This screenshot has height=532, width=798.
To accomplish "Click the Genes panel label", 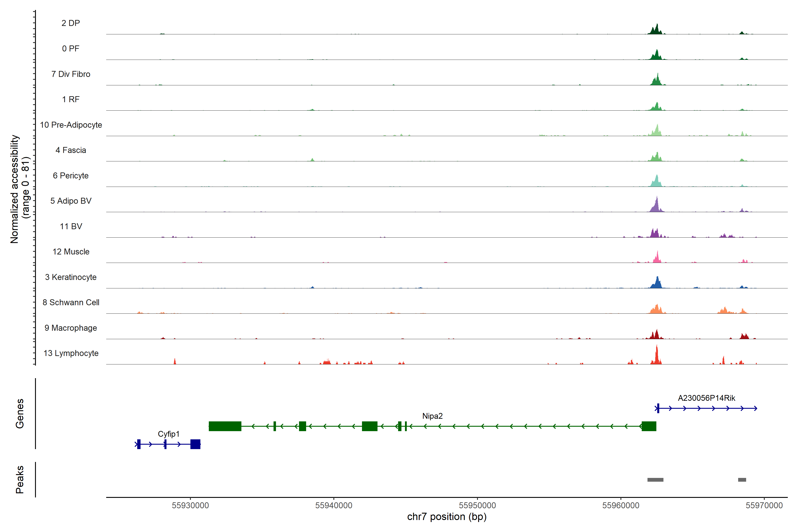I will coord(20,413).
